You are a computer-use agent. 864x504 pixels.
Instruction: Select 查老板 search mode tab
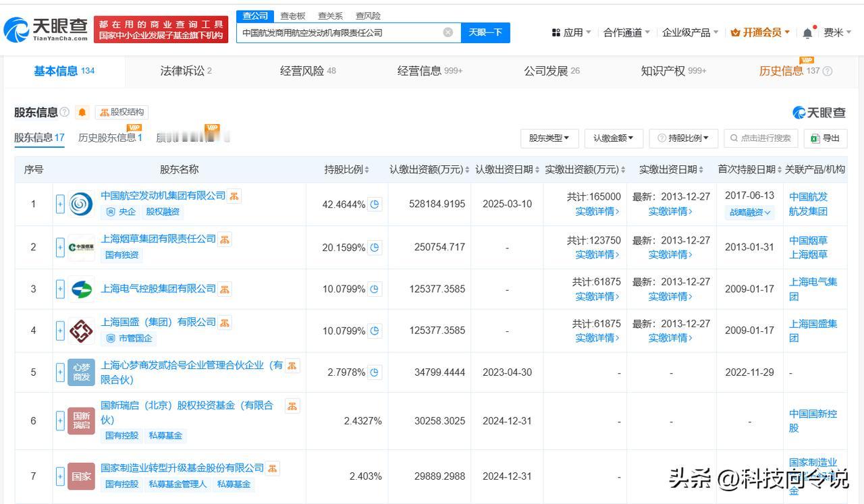(x=293, y=16)
